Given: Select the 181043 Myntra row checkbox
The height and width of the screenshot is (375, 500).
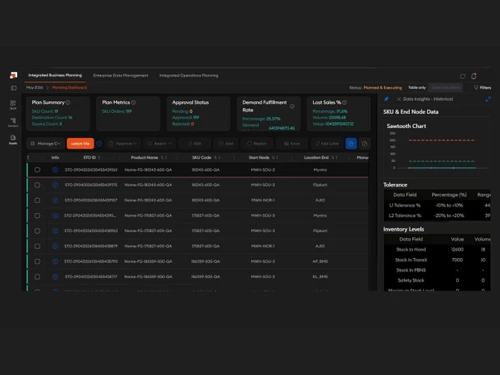Looking at the screenshot, I should [x=37, y=170].
